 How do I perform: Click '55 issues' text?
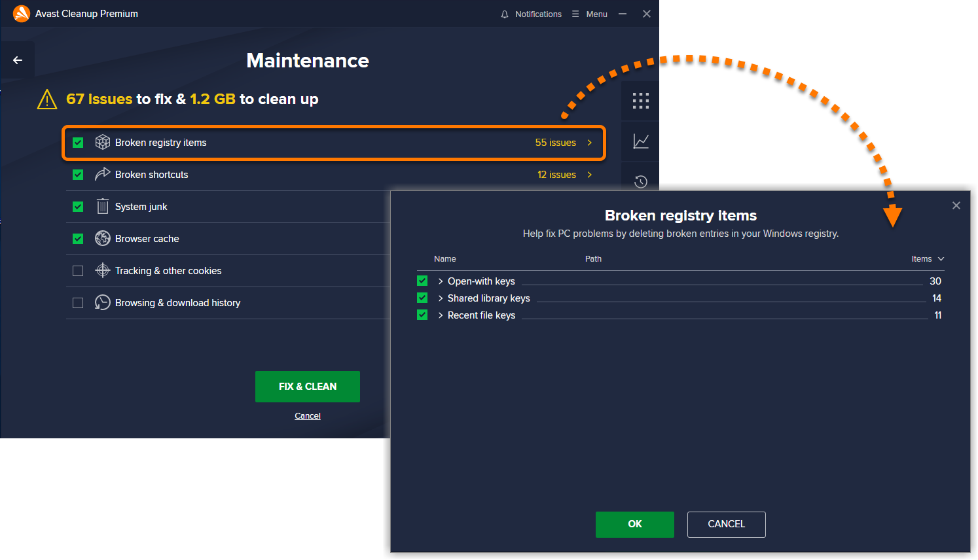pyautogui.click(x=556, y=143)
